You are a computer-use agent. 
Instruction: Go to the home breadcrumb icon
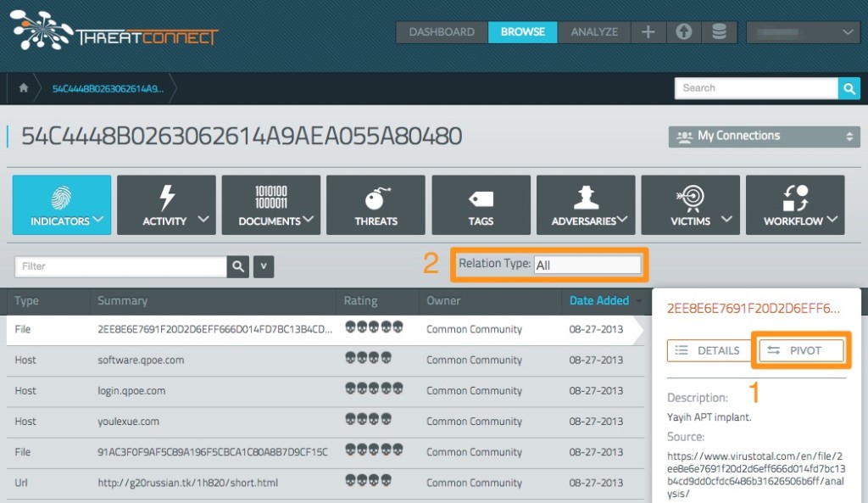(x=23, y=88)
